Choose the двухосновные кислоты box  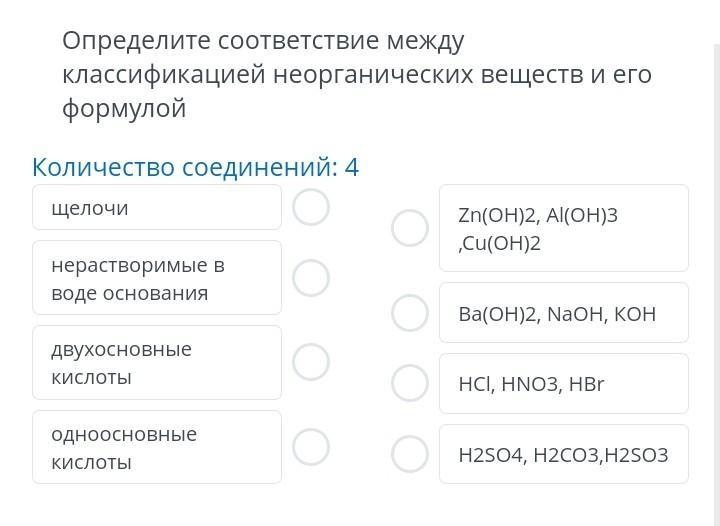[157, 362]
